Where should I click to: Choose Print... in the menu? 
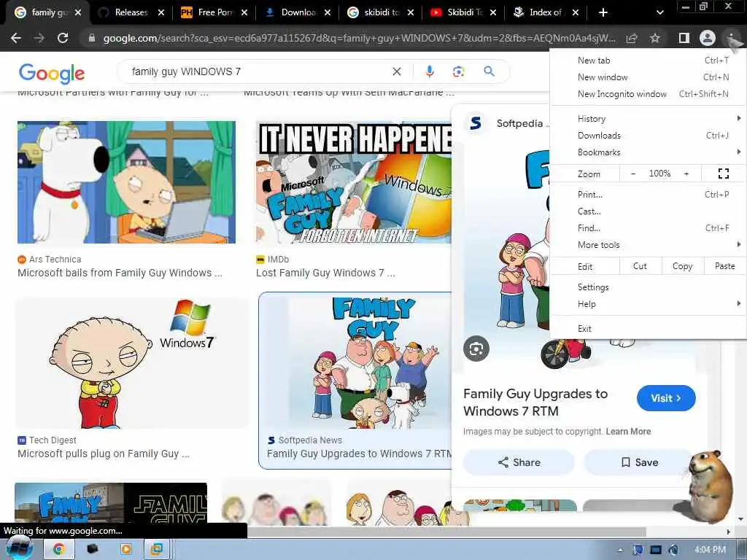click(x=648, y=194)
